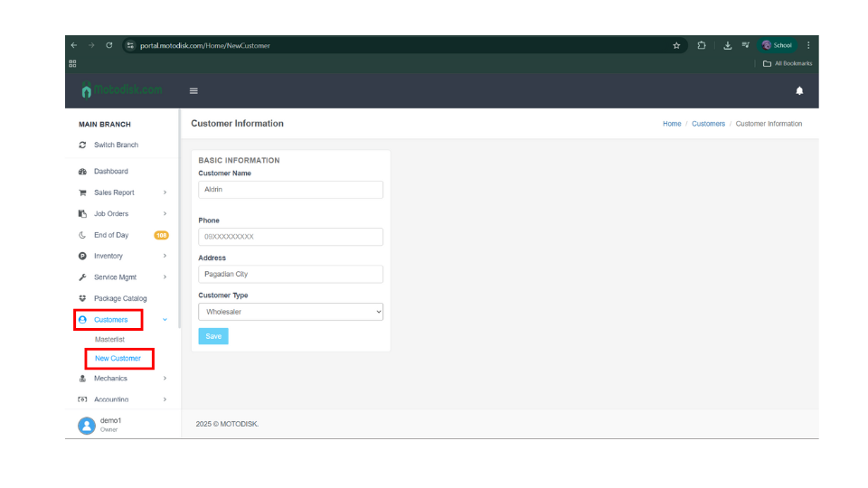Toggle the hamburger sidebar menu icon
The width and height of the screenshot is (868, 488).
(193, 90)
